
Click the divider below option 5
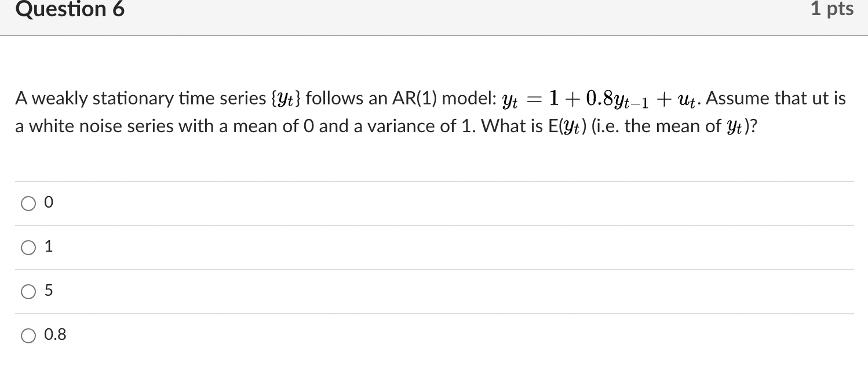pos(434,313)
